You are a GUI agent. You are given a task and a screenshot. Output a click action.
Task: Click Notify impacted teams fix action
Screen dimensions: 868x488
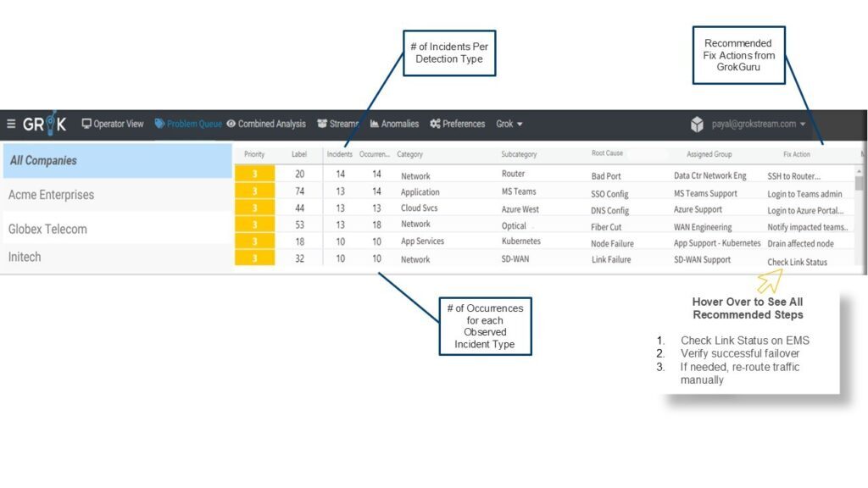point(808,227)
